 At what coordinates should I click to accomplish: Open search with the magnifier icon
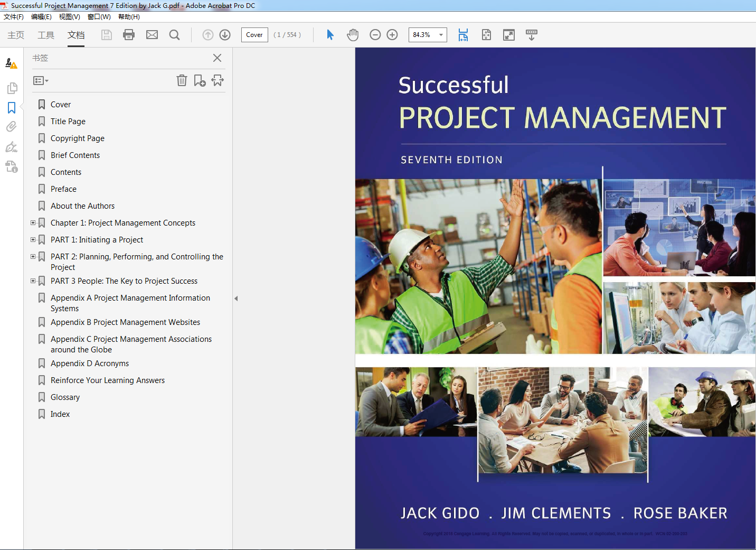click(x=174, y=34)
